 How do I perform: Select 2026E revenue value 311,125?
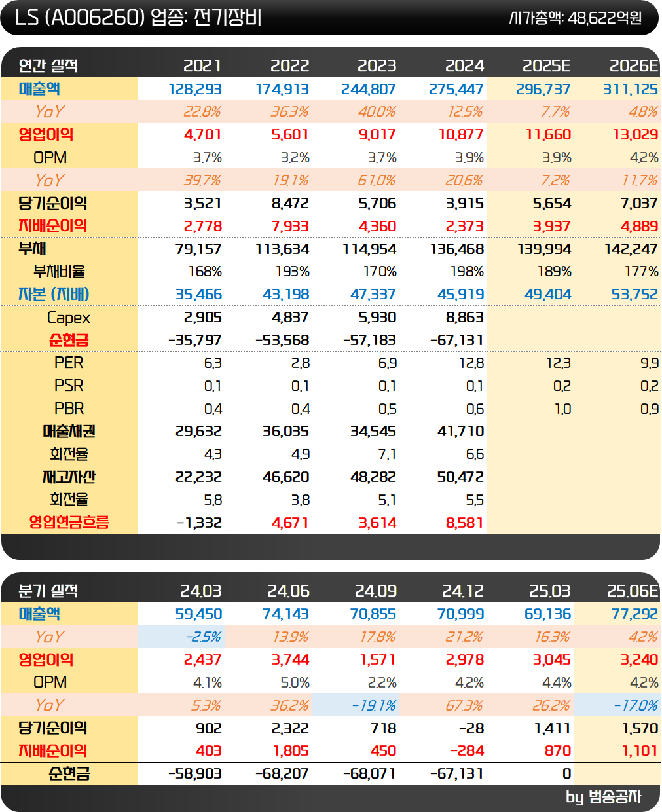(631, 89)
